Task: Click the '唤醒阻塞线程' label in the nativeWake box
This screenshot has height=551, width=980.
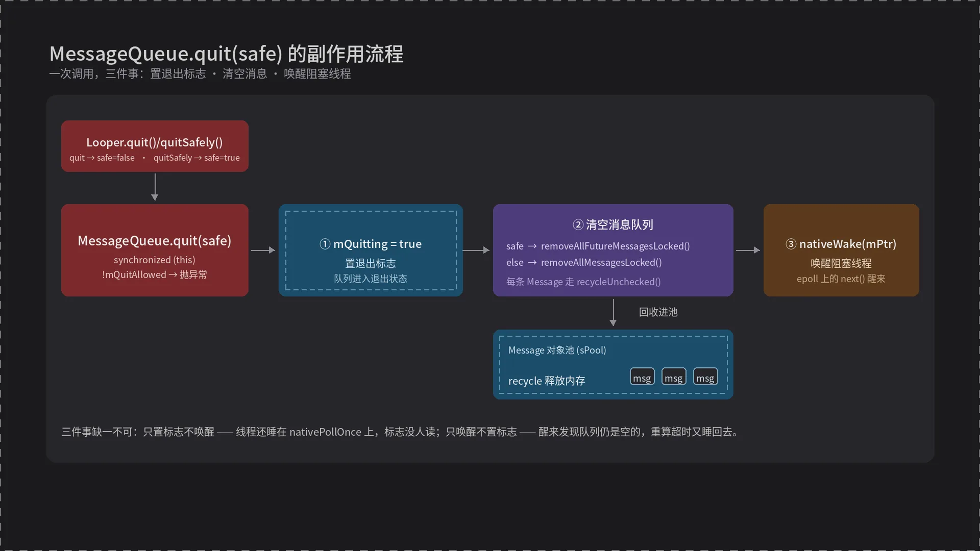Action: [x=841, y=263]
